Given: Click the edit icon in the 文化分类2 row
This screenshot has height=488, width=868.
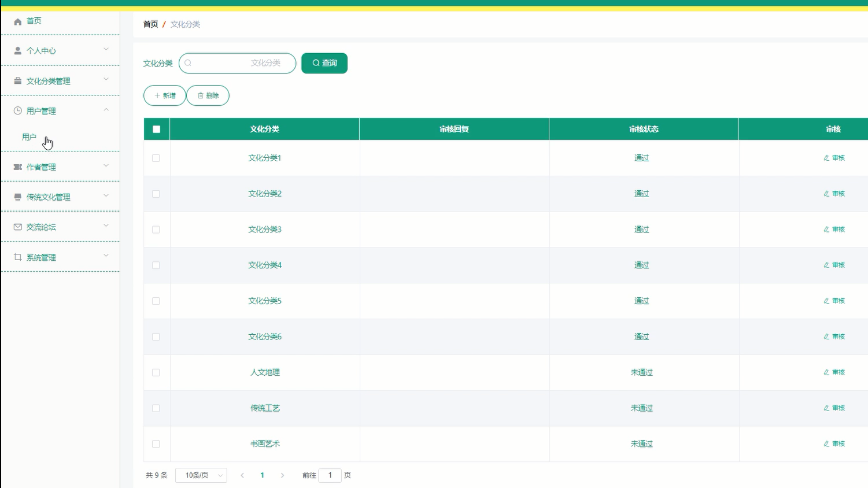Looking at the screenshot, I should [826, 194].
